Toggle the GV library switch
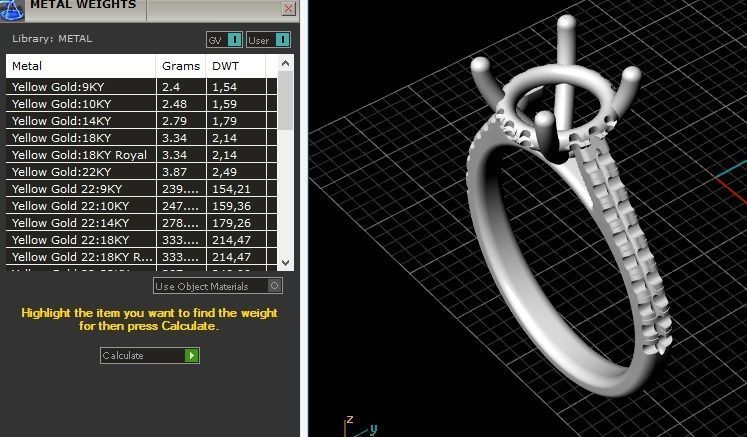The width and height of the screenshot is (747, 437). (x=224, y=40)
